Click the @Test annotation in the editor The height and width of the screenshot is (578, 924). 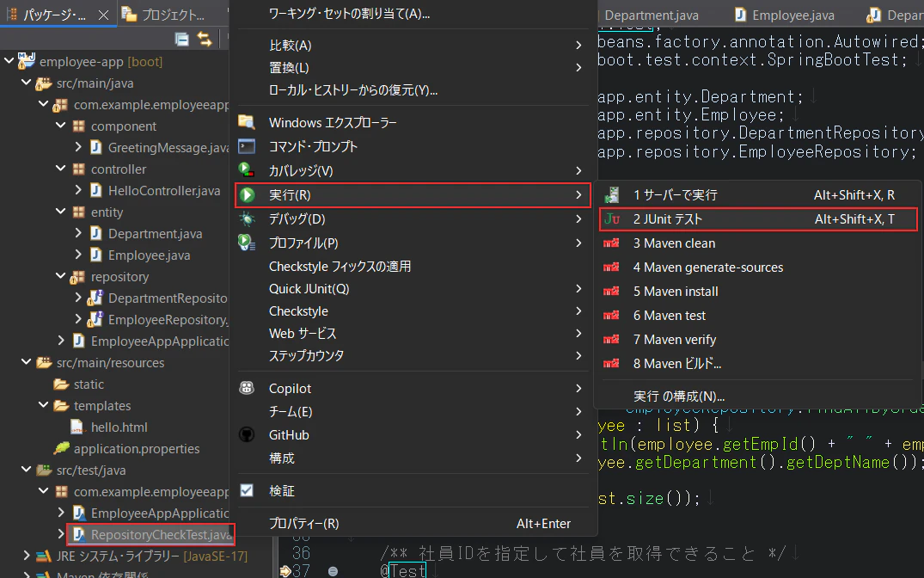click(403, 570)
